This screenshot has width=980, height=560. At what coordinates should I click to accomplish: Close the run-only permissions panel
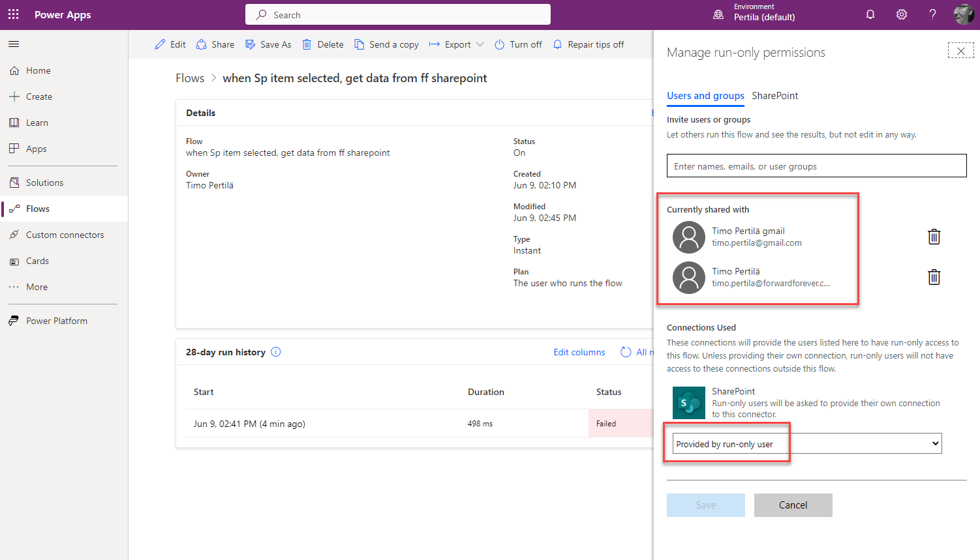coord(960,51)
